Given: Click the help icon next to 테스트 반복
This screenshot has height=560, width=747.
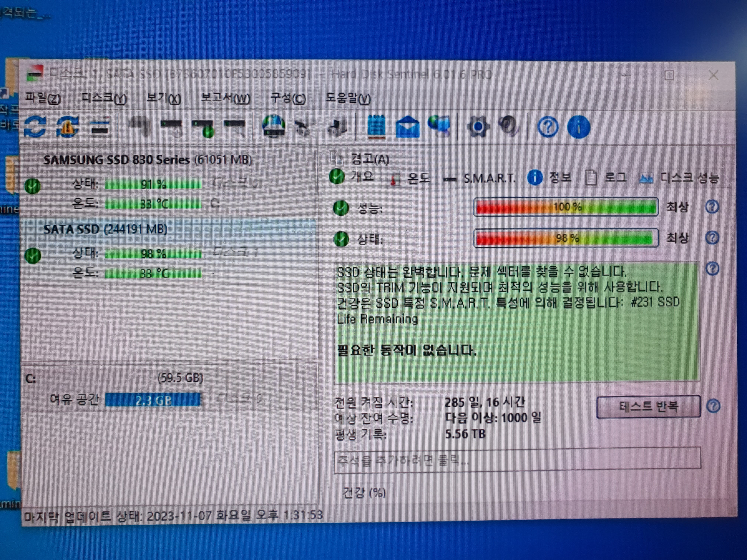Looking at the screenshot, I should pos(713,406).
